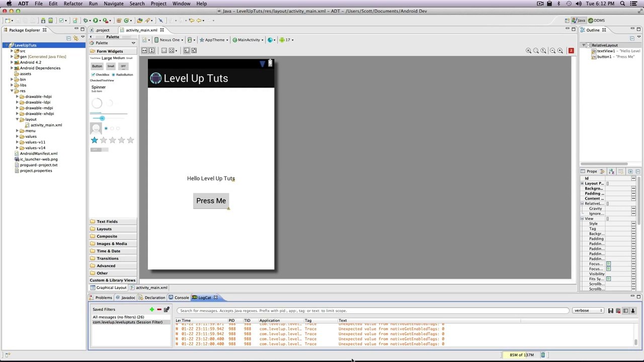Viewport: 644px width, 362px height.
Task: Switch to activity_main.xml source tab at bottom
Action: (148, 288)
